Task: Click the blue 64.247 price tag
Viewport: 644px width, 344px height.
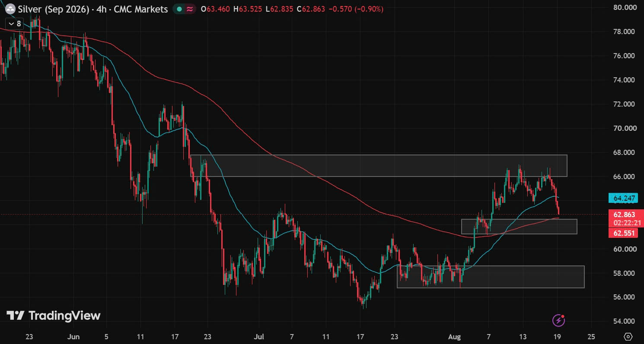Action: click(x=623, y=199)
